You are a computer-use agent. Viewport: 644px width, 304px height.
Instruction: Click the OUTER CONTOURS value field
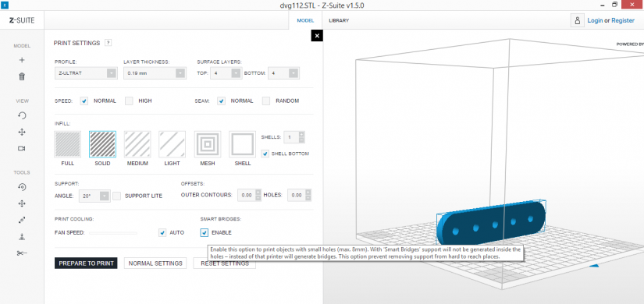tap(247, 196)
